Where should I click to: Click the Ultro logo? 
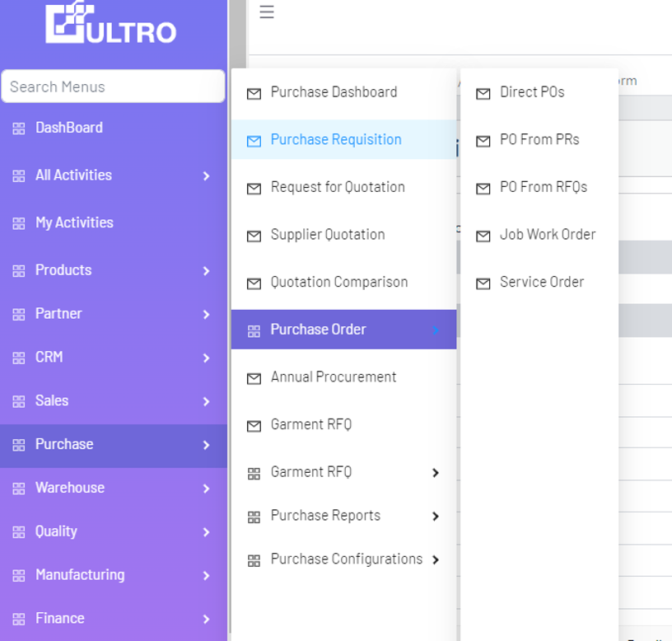tap(111, 24)
